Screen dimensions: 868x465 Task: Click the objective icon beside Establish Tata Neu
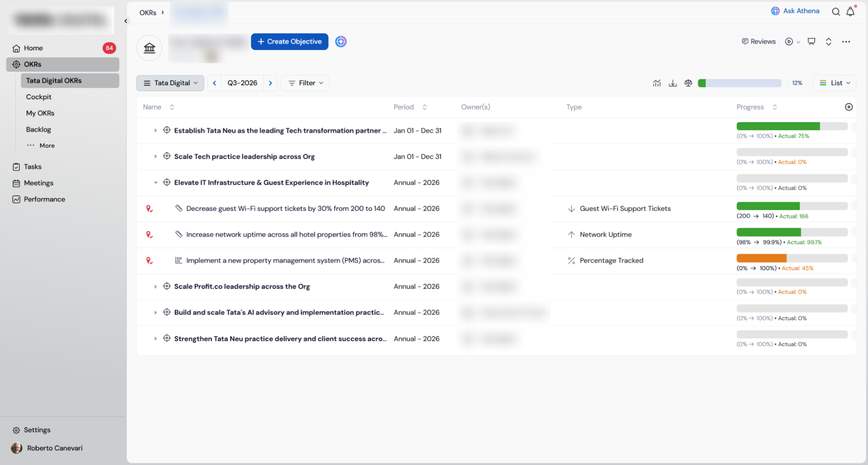coord(167,130)
